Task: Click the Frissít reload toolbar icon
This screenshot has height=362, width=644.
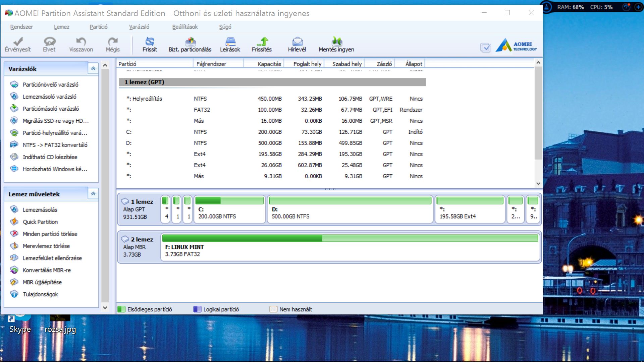Action: pyautogui.click(x=150, y=45)
